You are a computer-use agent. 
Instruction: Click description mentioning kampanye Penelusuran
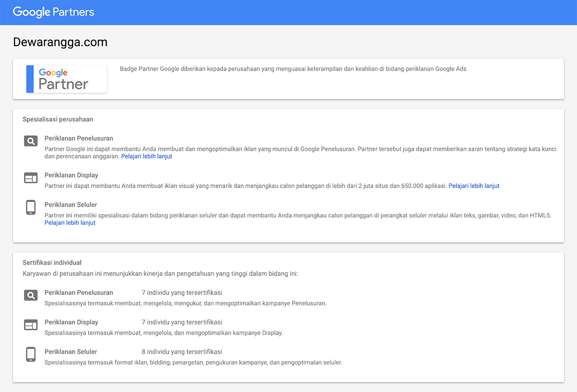tap(185, 303)
